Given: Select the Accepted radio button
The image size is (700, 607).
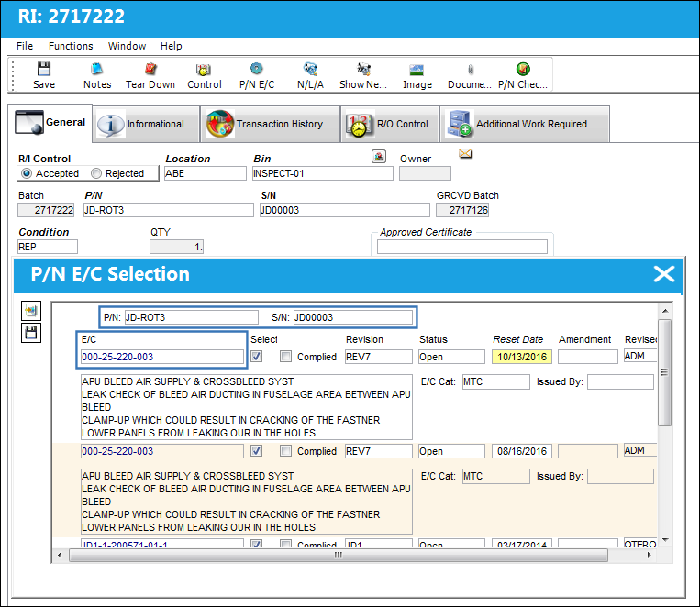Looking at the screenshot, I should 27,173.
